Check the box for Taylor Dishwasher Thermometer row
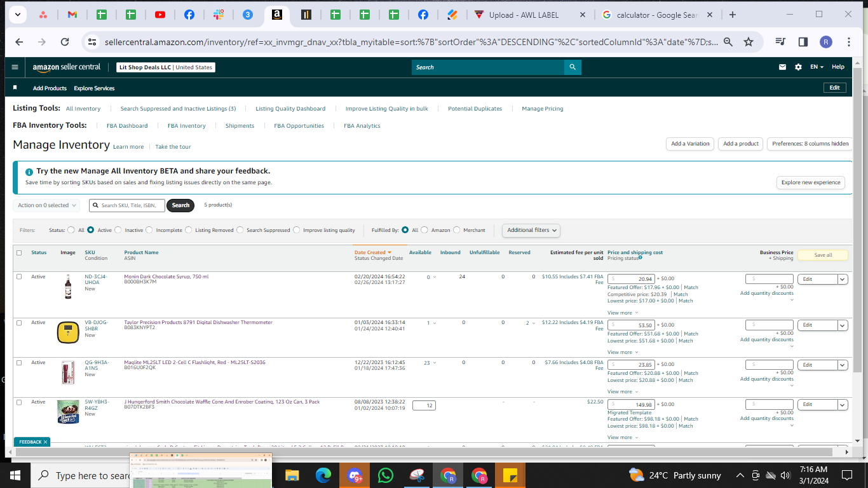Image resolution: width=868 pixels, height=488 pixels. click(19, 323)
